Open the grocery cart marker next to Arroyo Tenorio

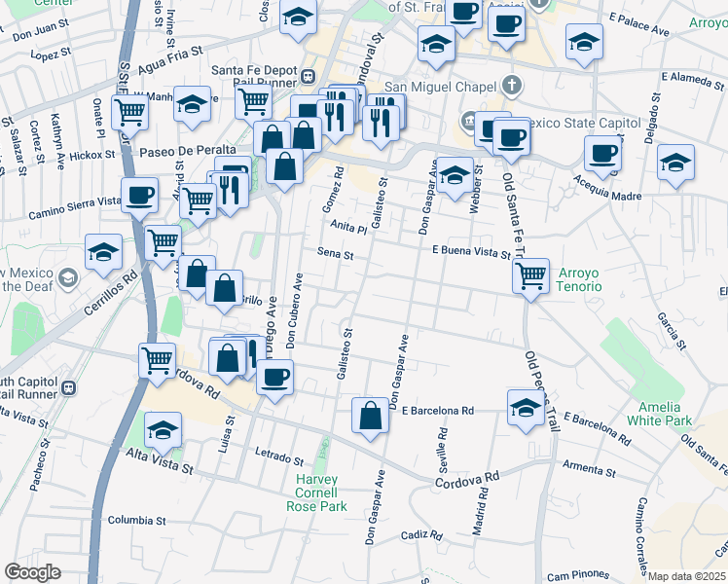tap(530, 279)
